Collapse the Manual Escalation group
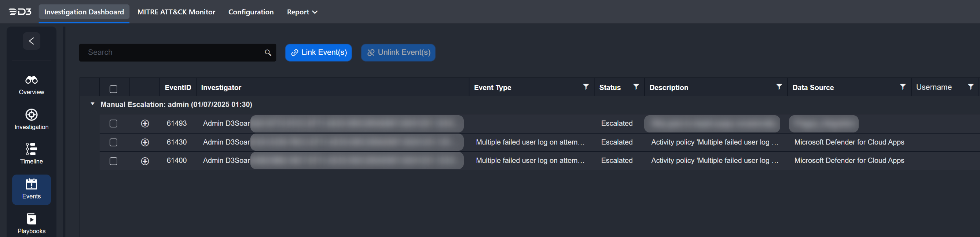Screen dimensions: 980x237 tap(92, 104)
